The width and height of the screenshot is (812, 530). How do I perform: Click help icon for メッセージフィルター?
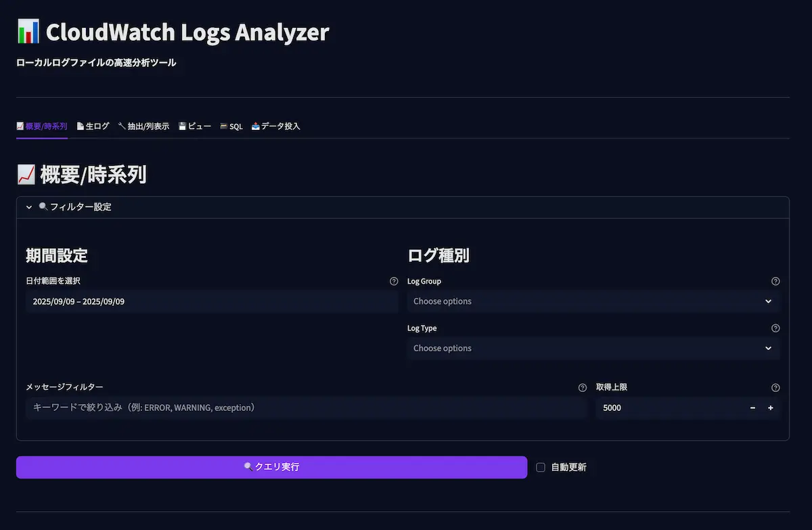click(x=582, y=388)
